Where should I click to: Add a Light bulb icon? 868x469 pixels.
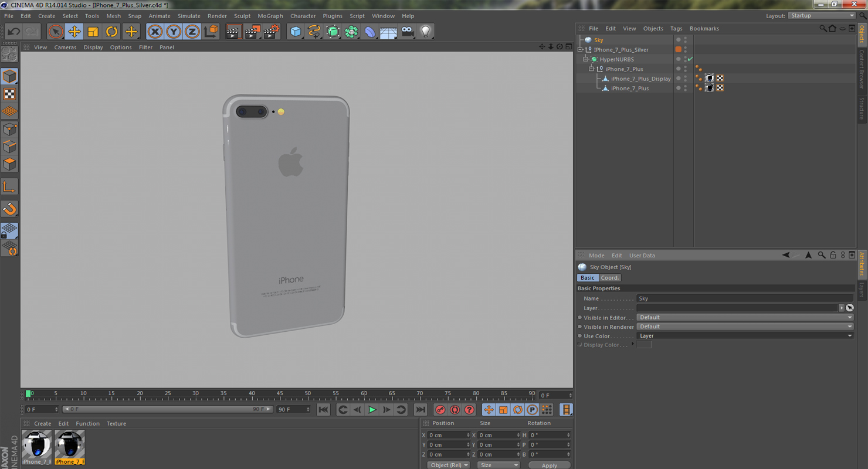click(x=426, y=32)
